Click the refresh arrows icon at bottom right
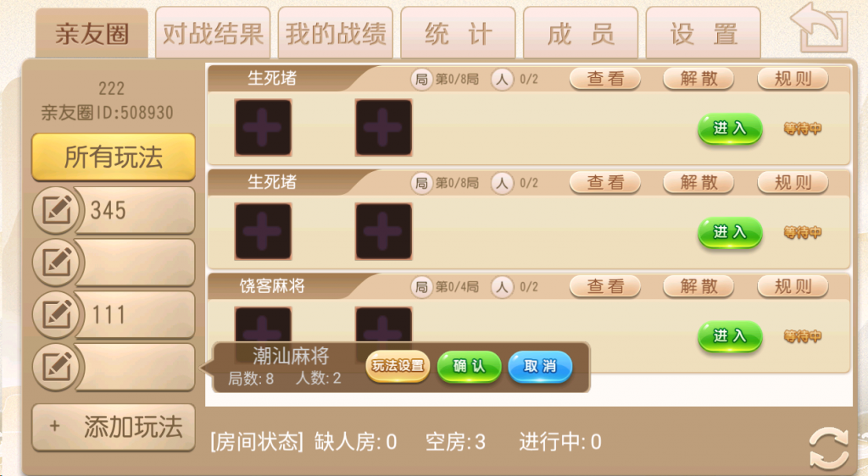Viewport: 868px width, 476px height. click(x=829, y=448)
